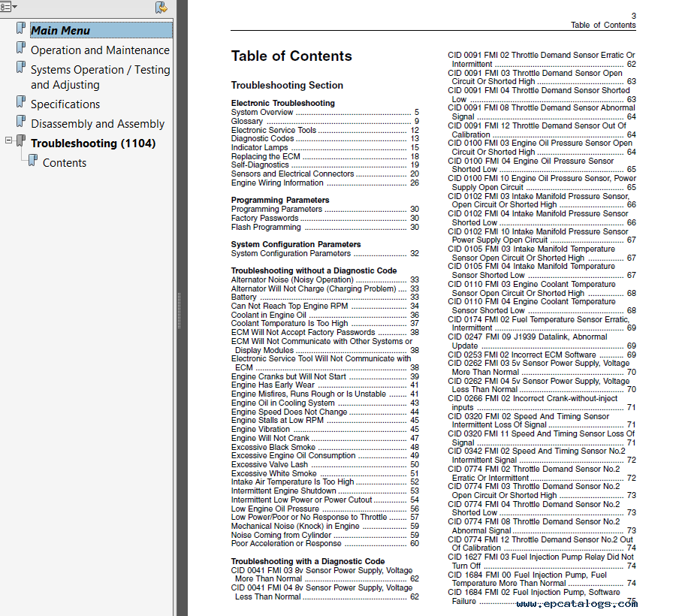Open the Contents bookmark under Troubleshooting
This screenshot has width=676, height=616.
pyautogui.click(x=65, y=163)
